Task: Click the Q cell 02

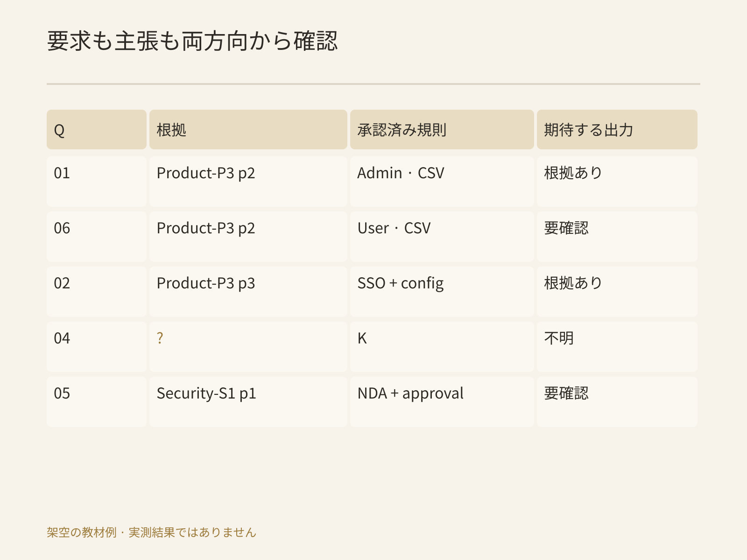Action: point(97,292)
